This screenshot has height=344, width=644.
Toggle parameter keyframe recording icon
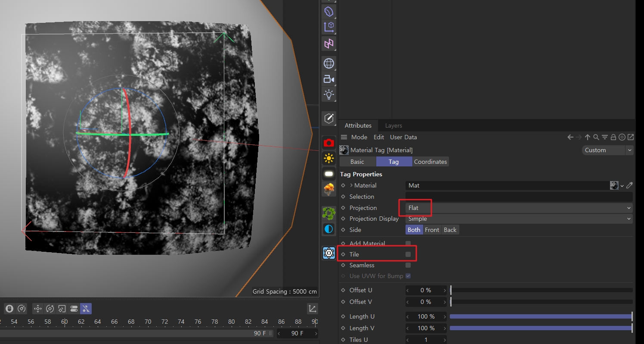pos(74,309)
